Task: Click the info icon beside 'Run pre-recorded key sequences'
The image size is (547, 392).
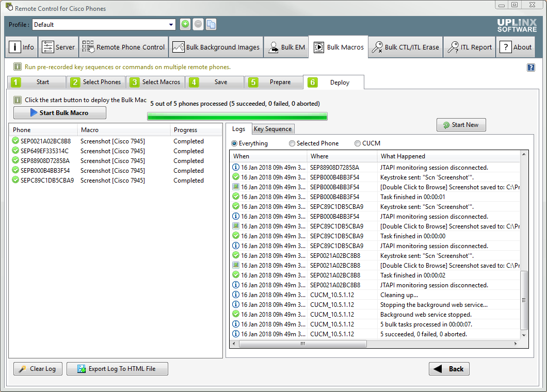Action: click(x=18, y=67)
